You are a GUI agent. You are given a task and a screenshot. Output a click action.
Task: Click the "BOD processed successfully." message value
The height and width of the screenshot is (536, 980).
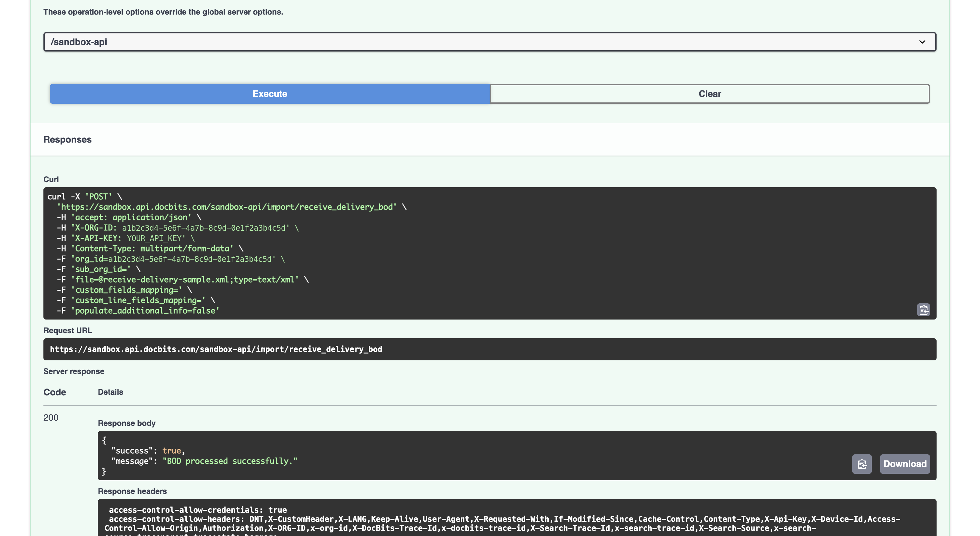click(x=230, y=461)
